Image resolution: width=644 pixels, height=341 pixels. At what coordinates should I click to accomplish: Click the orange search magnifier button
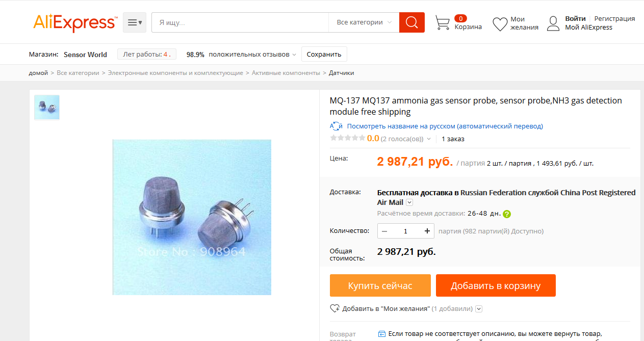click(x=412, y=22)
